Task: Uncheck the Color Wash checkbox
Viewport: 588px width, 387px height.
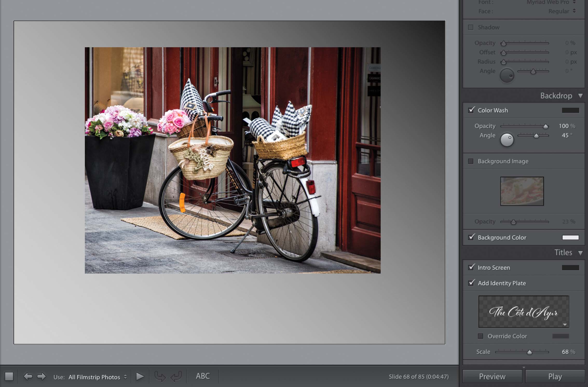Action: 471,110
